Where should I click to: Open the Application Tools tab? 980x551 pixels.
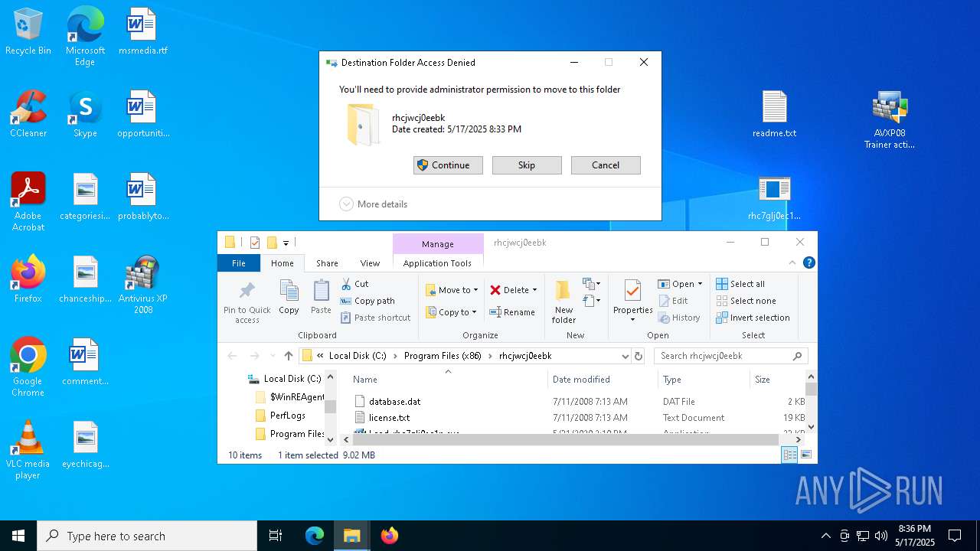point(437,262)
